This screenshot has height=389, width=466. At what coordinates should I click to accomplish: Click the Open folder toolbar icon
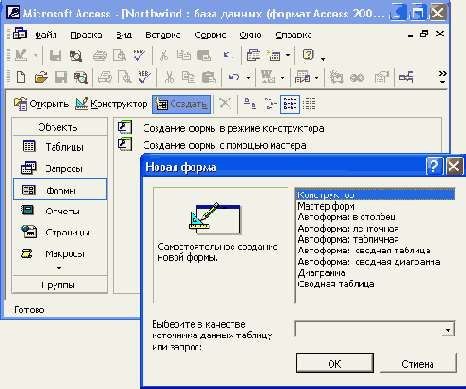(41, 78)
